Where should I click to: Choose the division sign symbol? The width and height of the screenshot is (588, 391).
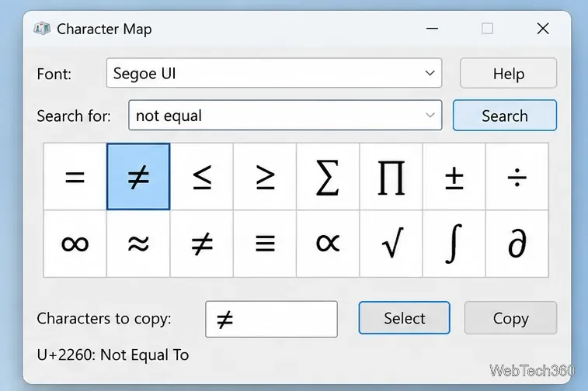[517, 176]
